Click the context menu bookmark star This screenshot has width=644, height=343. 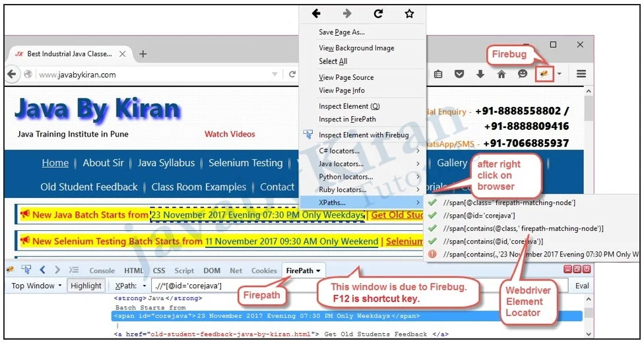tap(409, 14)
